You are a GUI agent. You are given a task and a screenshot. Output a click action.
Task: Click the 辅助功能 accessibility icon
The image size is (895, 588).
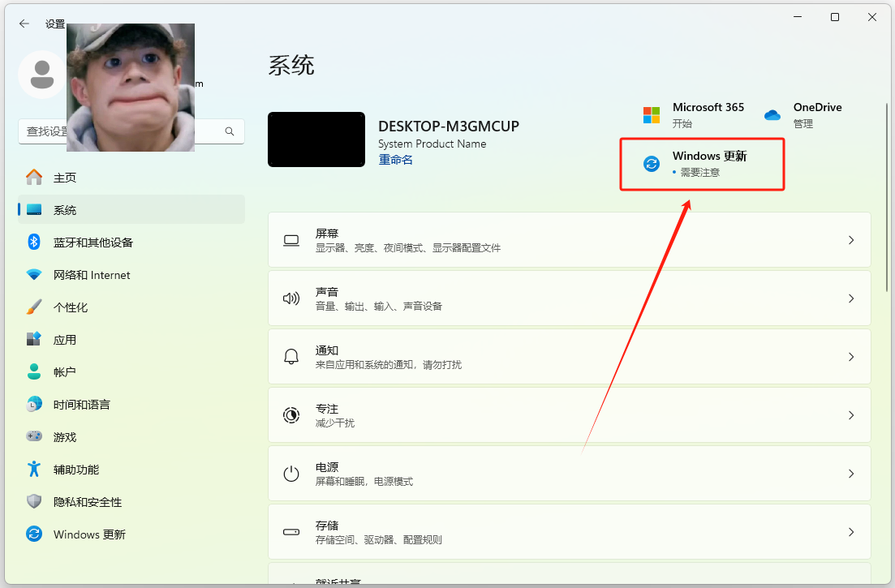[34, 469]
